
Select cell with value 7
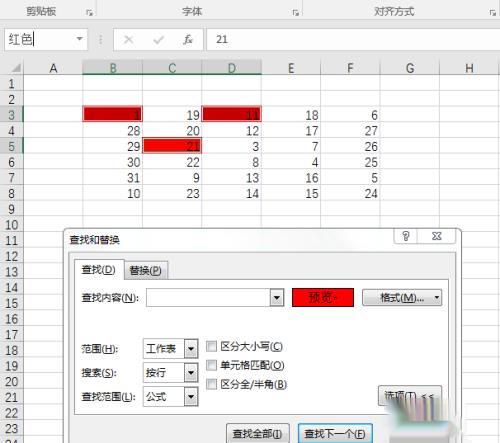pyautogui.click(x=291, y=146)
